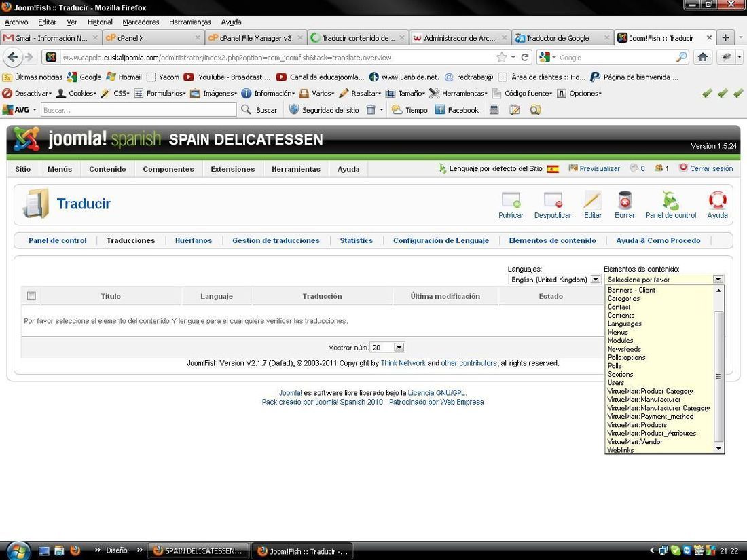
Task: Click the scroll-up arrow of content list
Action: tap(718, 290)
